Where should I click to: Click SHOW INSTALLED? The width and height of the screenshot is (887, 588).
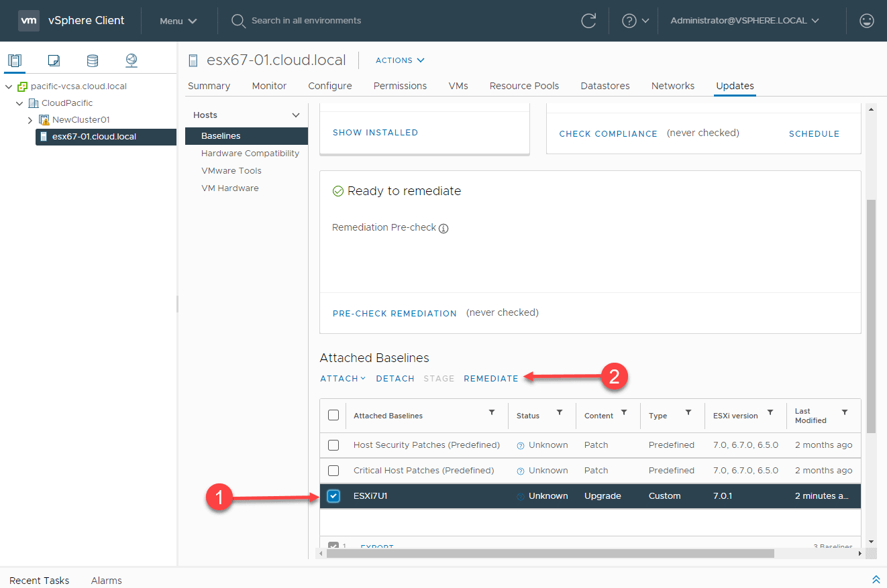375,133
